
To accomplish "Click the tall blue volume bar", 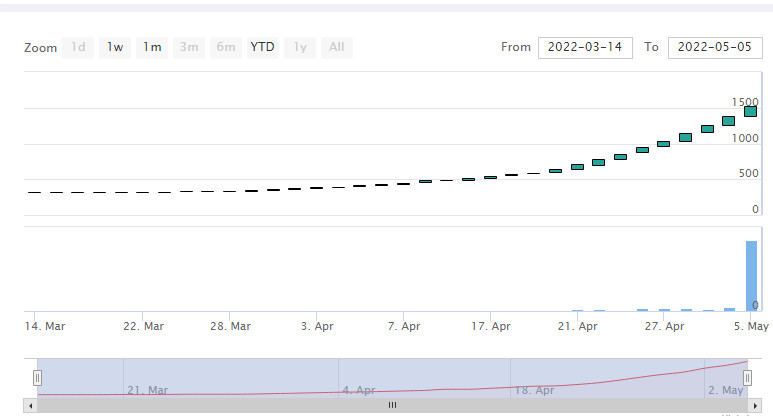I will point(751,276).
